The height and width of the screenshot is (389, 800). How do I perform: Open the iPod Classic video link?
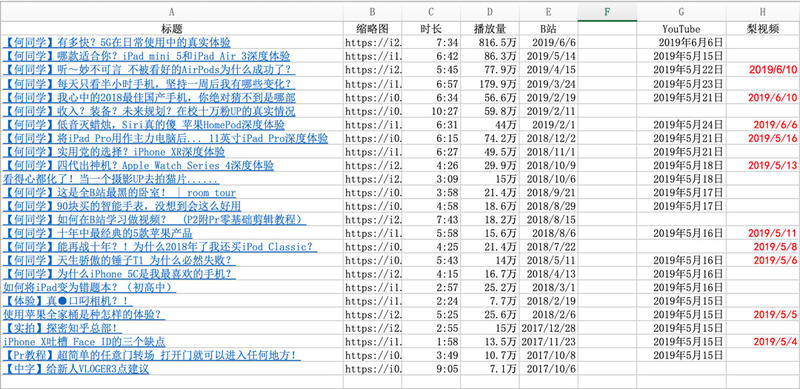tap(160, 247)
